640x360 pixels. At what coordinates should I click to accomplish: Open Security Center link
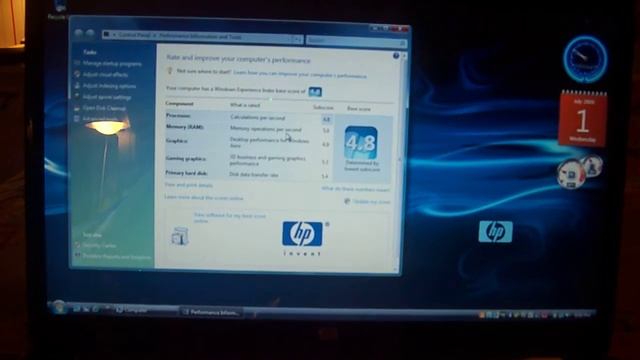pyautogui.click(x=99, y=246)
